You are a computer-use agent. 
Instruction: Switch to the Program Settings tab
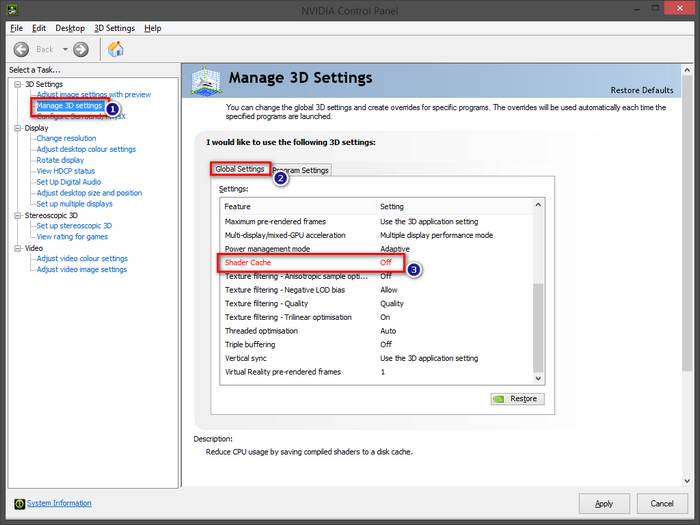(300, 170)
